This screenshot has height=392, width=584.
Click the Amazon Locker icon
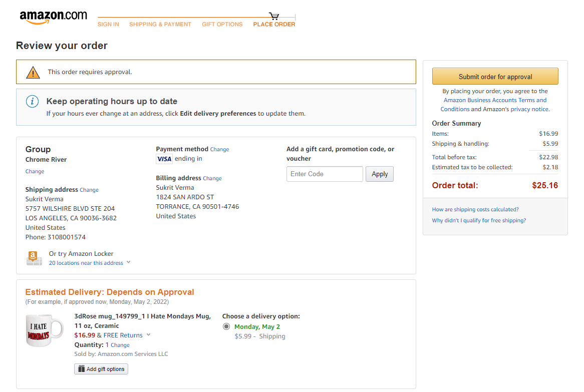pos(34,258)
